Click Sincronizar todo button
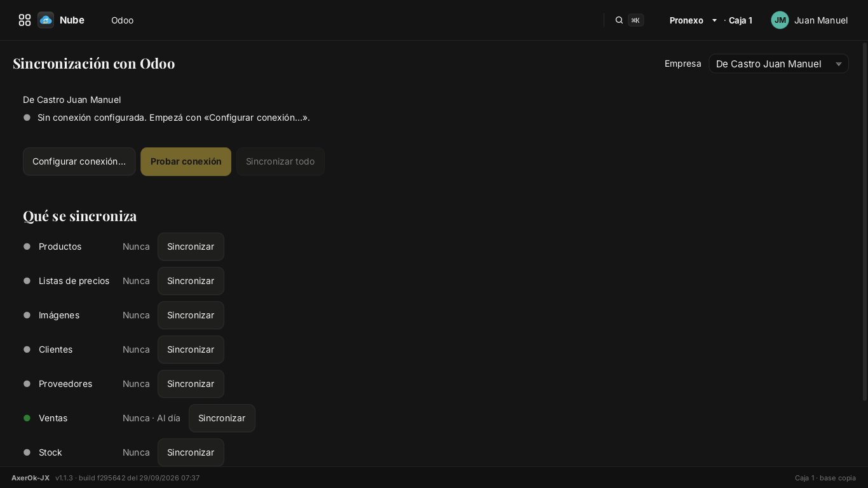868x488 pixels. 280,161
